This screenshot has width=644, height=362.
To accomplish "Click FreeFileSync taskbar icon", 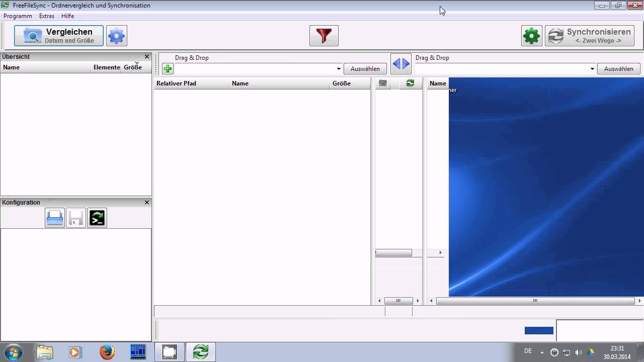I will click(201, 352).
